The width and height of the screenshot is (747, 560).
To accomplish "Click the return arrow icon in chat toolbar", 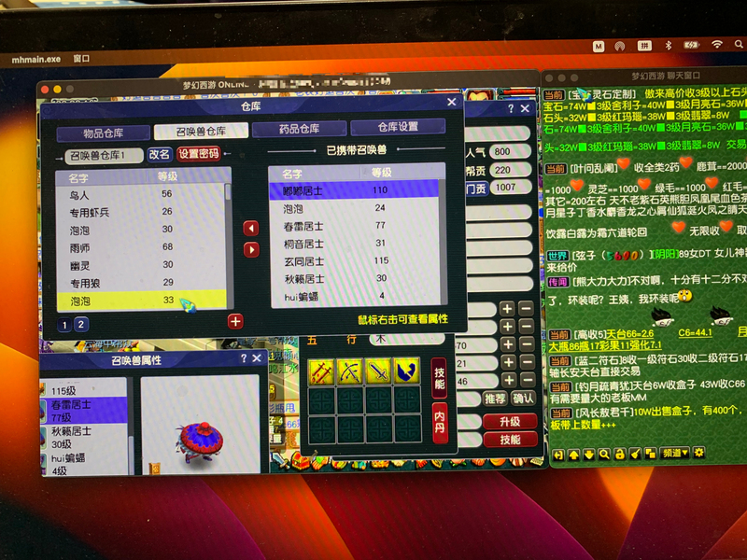I will [x=557, y=455].
